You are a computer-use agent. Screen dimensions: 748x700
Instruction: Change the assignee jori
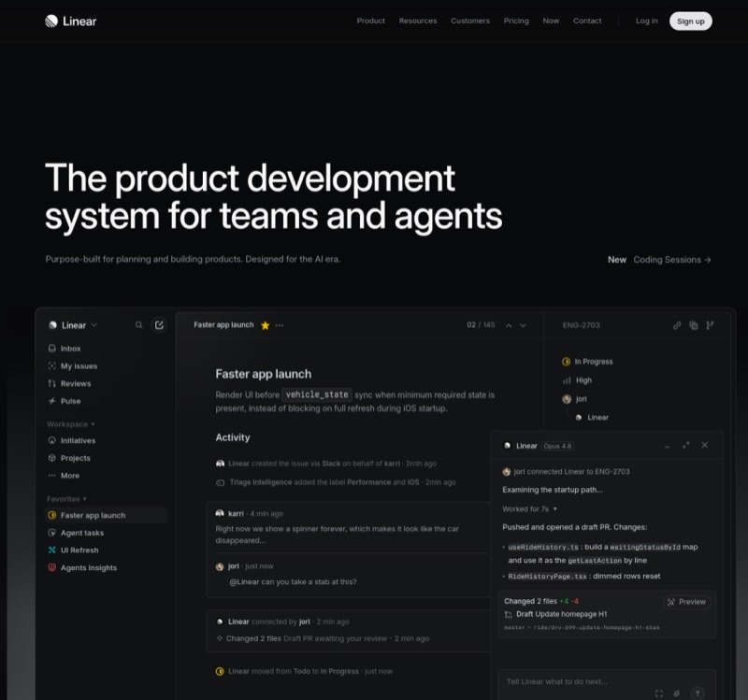point(574,399)
